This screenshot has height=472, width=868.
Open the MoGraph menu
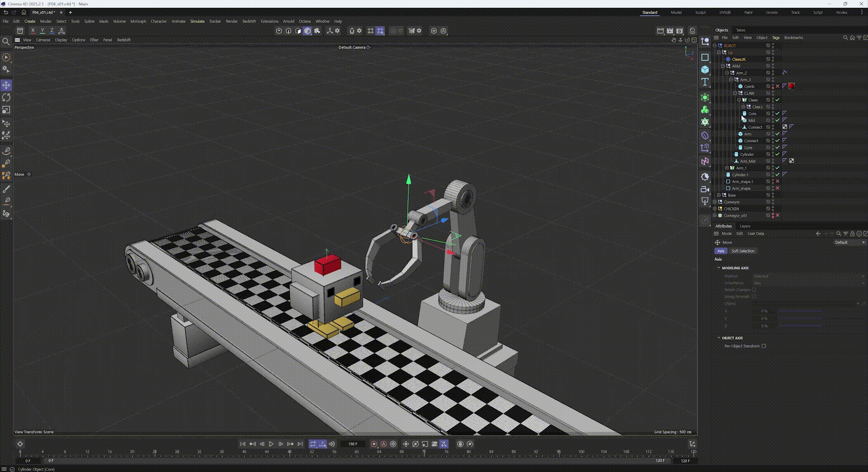(x=138, y=21)
